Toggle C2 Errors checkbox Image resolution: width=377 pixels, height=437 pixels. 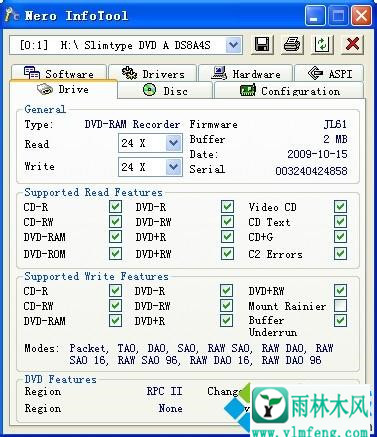click(340, 254)
